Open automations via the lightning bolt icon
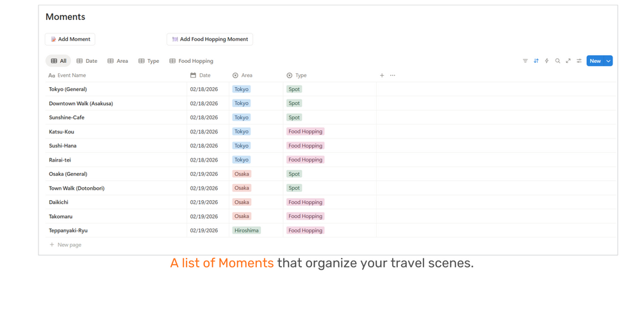The image size is (644, 322). click(547, 61)
